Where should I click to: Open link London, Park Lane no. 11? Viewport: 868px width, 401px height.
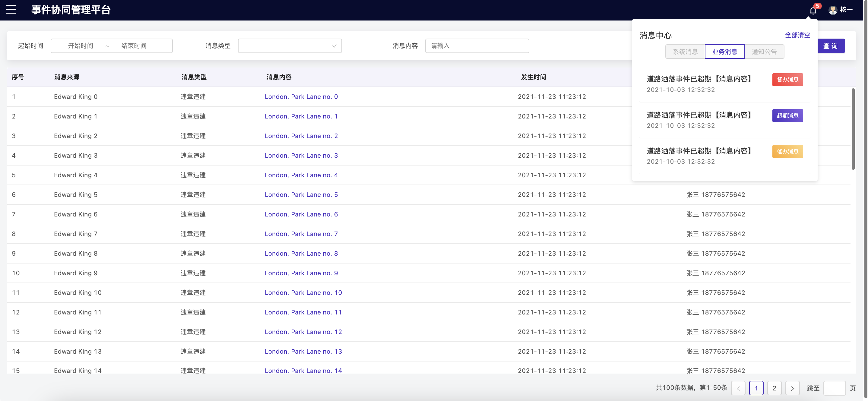pyautogui.click(x=303, y=312)
